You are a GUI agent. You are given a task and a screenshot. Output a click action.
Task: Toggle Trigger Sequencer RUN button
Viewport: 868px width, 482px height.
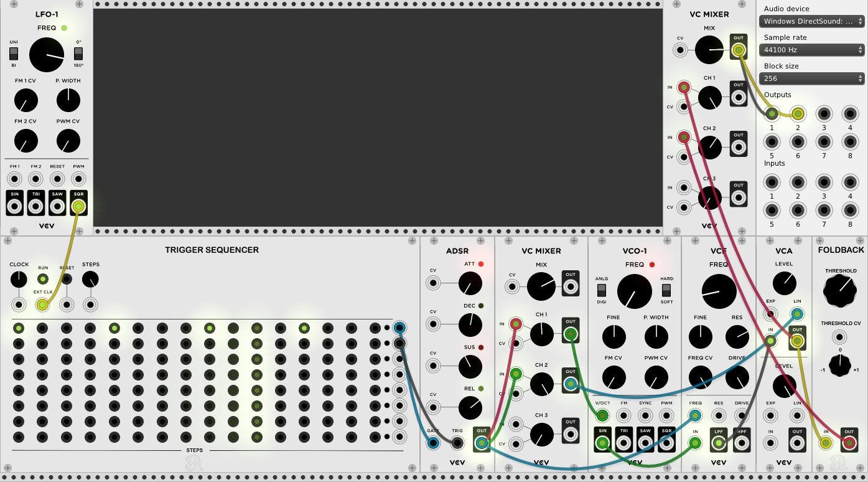tap(43, 279)
